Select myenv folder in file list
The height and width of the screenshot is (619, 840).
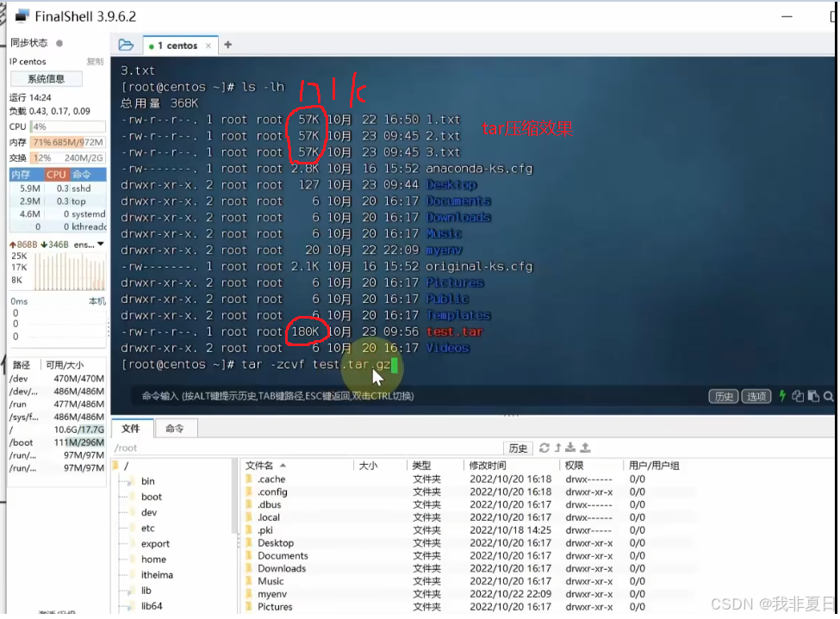(x=272, y=594)
